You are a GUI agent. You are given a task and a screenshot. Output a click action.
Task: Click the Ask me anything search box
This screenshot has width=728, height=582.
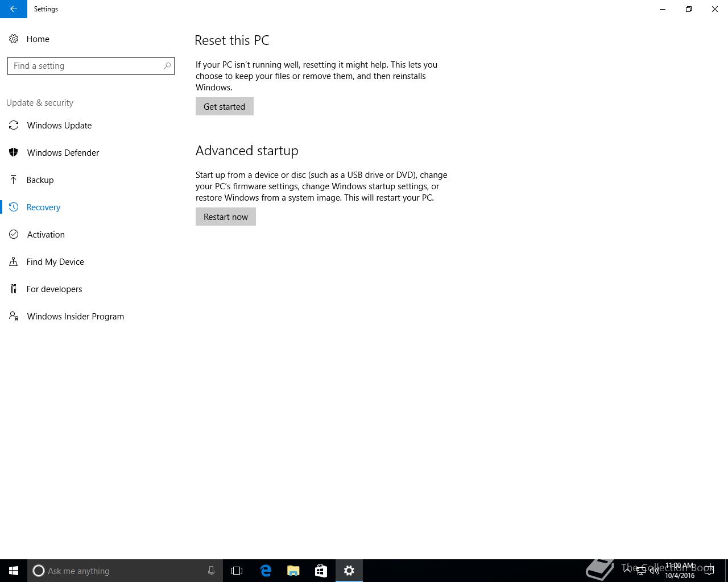point(125,571)
